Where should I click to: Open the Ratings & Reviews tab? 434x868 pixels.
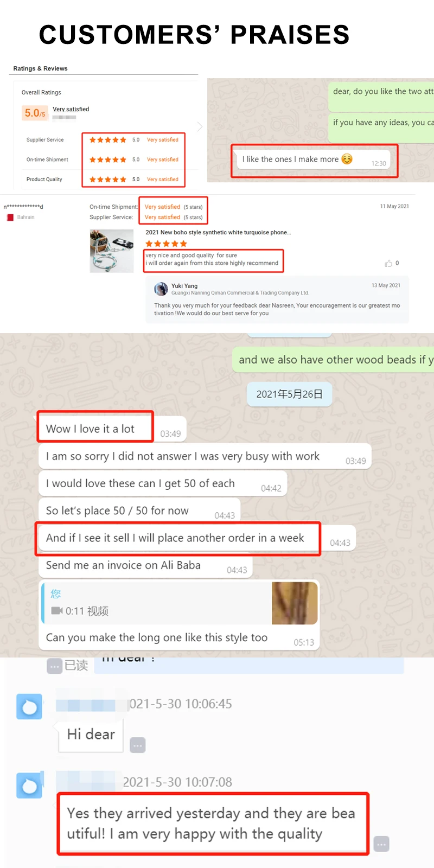[x=41, y=68]
